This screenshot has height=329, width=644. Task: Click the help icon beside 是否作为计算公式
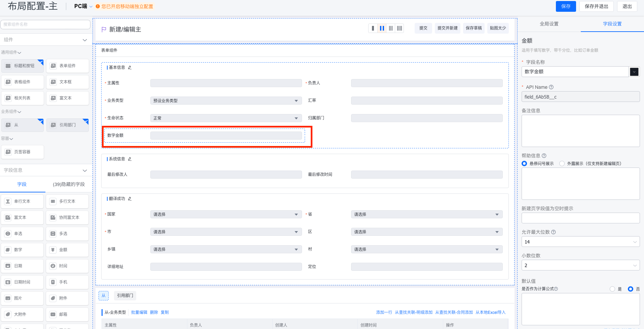pyautogui.click(x=556, y=289)
